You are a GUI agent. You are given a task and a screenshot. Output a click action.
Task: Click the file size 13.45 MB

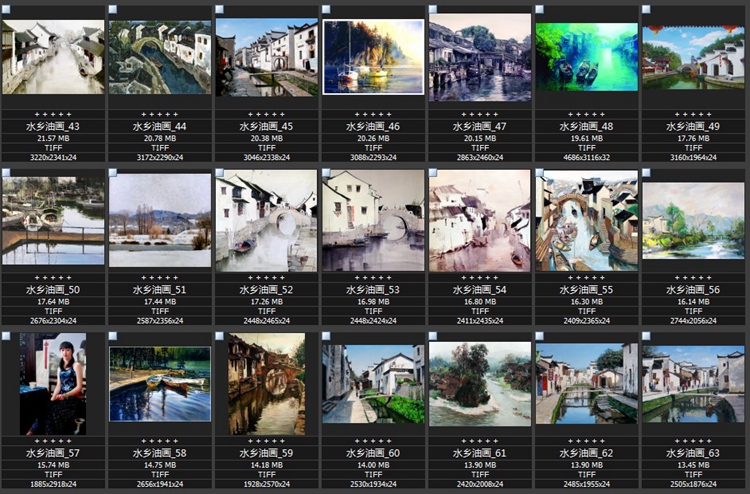tap(693, 465)
